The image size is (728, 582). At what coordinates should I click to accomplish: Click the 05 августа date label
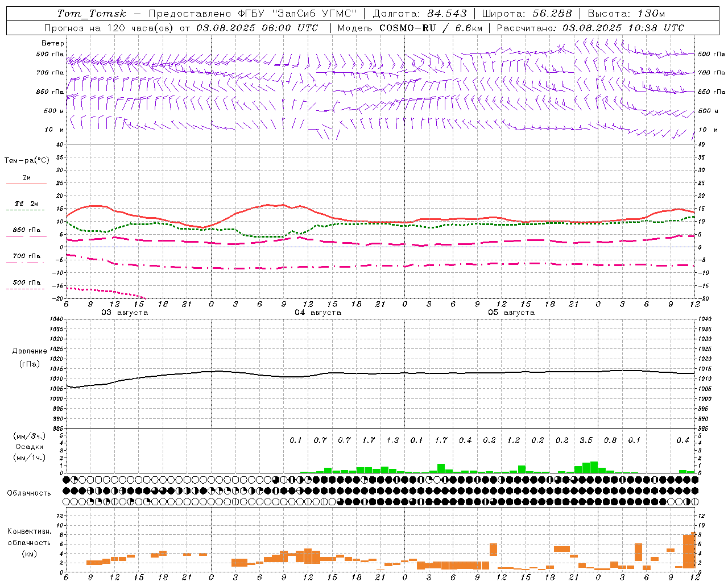tap(511, 313)
